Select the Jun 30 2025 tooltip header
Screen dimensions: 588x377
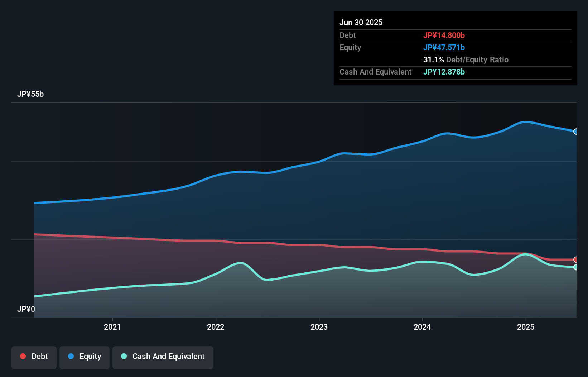361,22
